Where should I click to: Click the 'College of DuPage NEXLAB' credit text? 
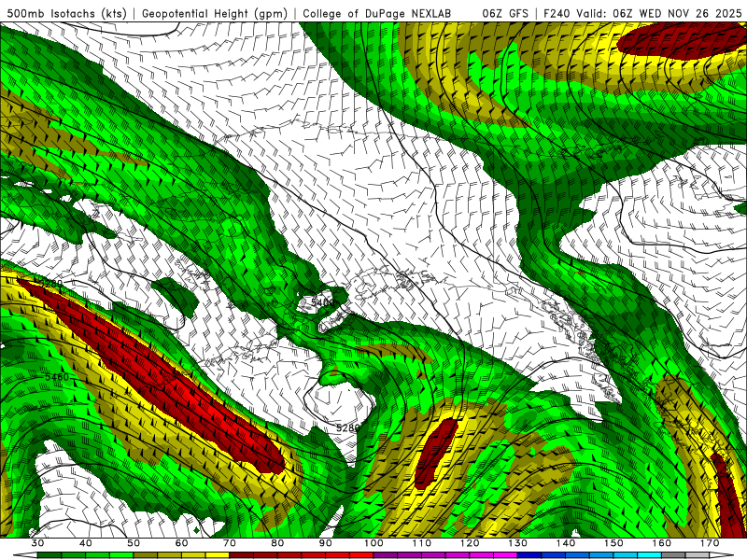pos(376,13)
